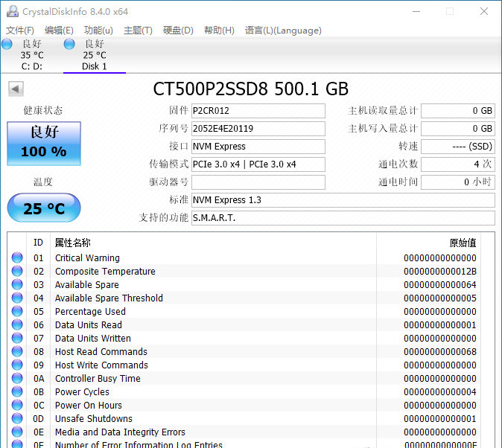502x448 pixels.
Task: Click status orb for Composite Temperature row
Action: [x=17, y=272]
